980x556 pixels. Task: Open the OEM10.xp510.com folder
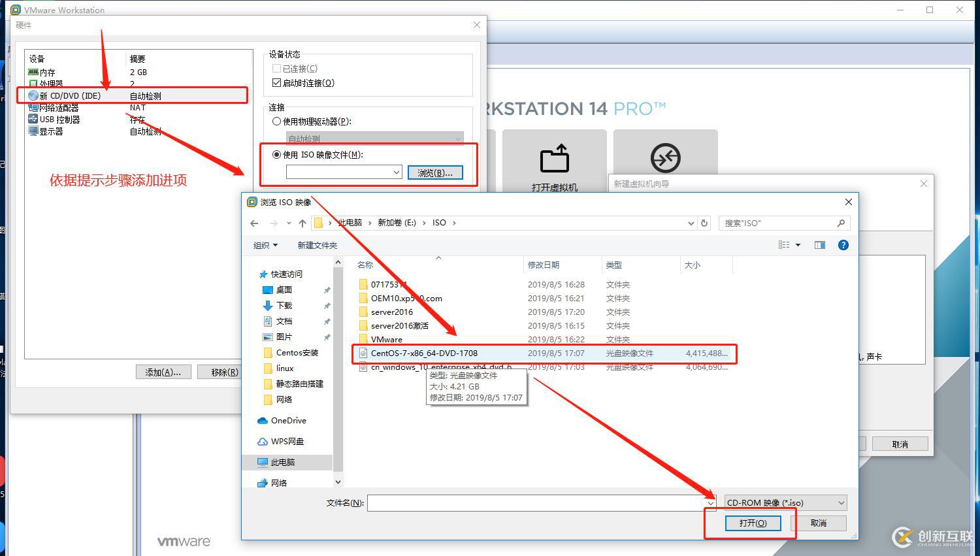coord(400,298)
